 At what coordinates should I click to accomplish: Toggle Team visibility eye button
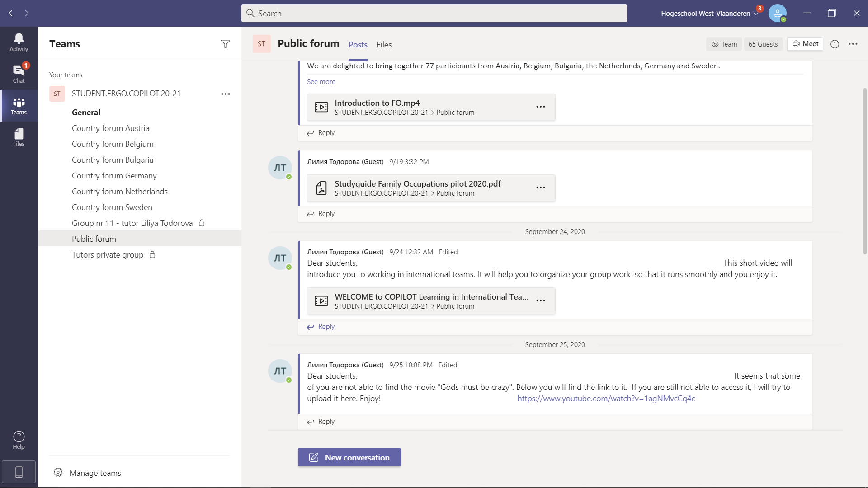(724, 44)
